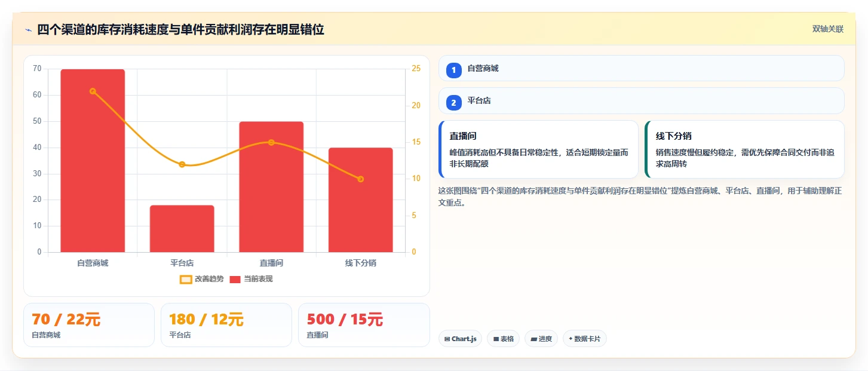Click the line data point above 直播间

[271, 142]
